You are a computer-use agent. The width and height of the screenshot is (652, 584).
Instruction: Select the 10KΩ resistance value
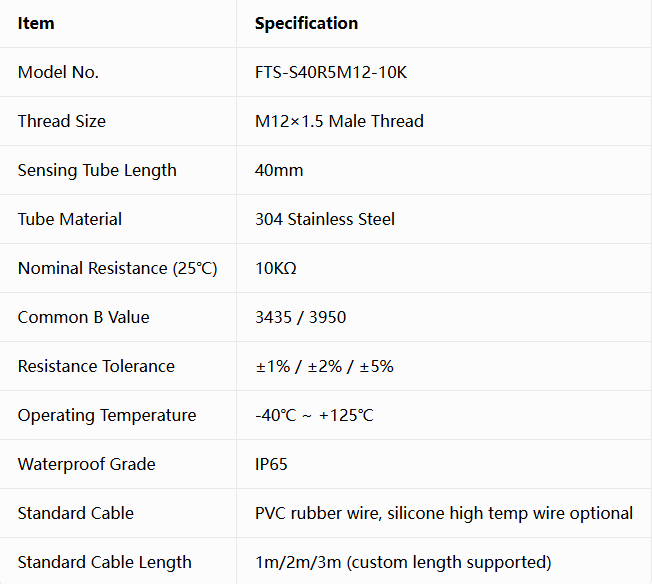click(276, 268)
